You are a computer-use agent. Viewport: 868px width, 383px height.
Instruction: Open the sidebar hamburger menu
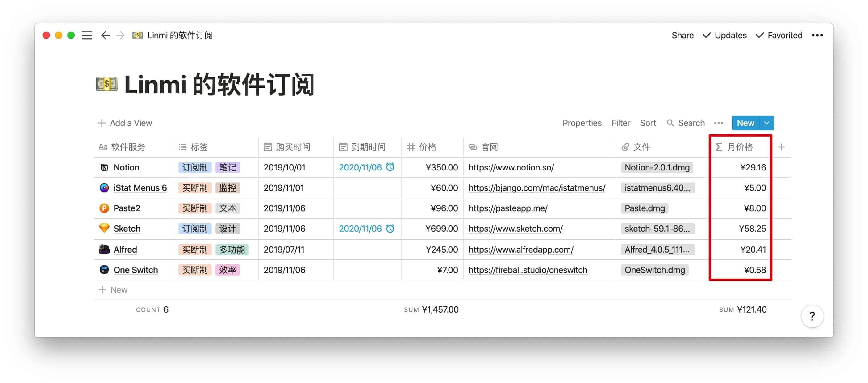(87, 35)
